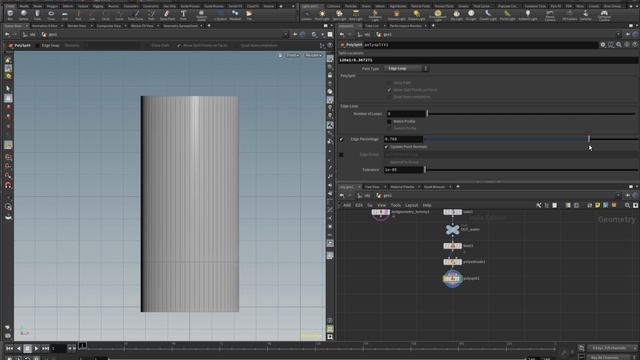The image size is (640, 360).
Task: Open the Path Type dropdown
Action: click(x=406, y=69)
